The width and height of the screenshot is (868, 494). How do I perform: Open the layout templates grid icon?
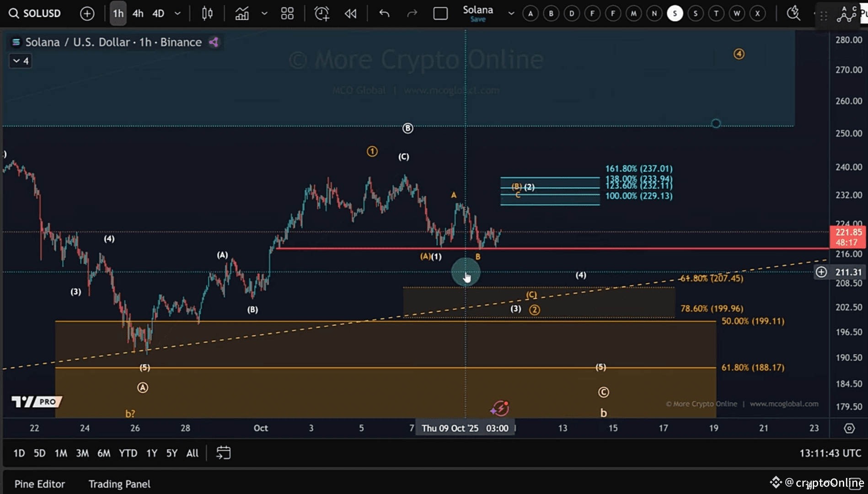[x=287, y=14]
